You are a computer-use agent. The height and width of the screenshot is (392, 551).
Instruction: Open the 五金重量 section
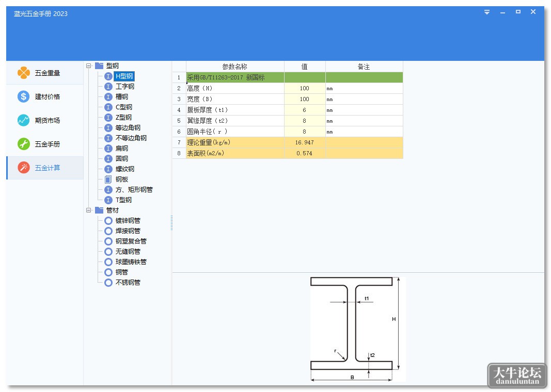click(45, 73)
